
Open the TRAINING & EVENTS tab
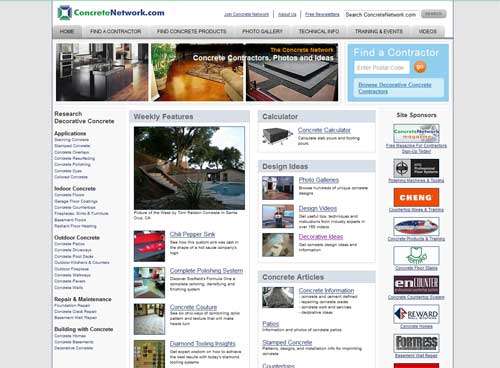coord(379,31)
